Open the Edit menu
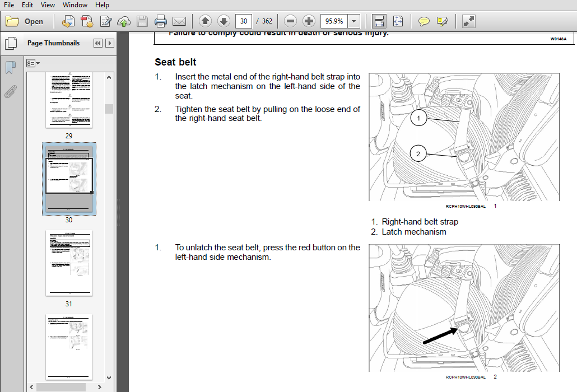The width and height of the screenshot is (577, 392). click(x=27, y=5)
